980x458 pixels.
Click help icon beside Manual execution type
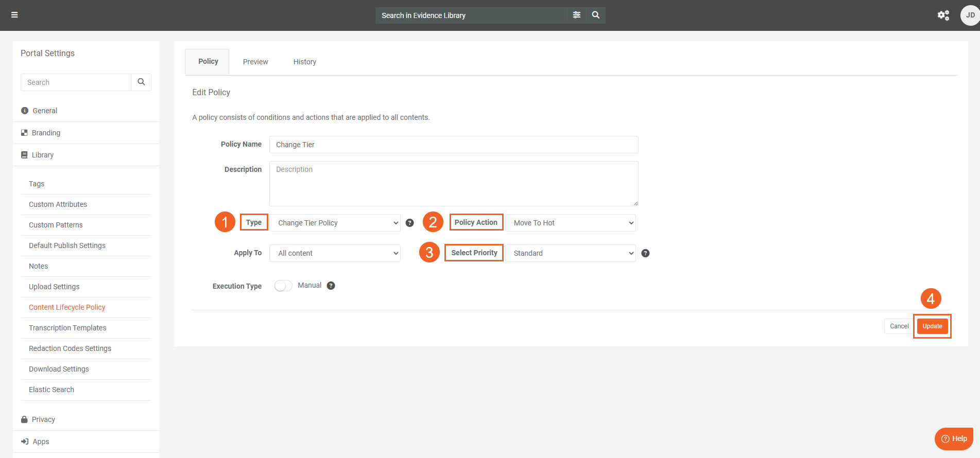[x=331, y=286]
